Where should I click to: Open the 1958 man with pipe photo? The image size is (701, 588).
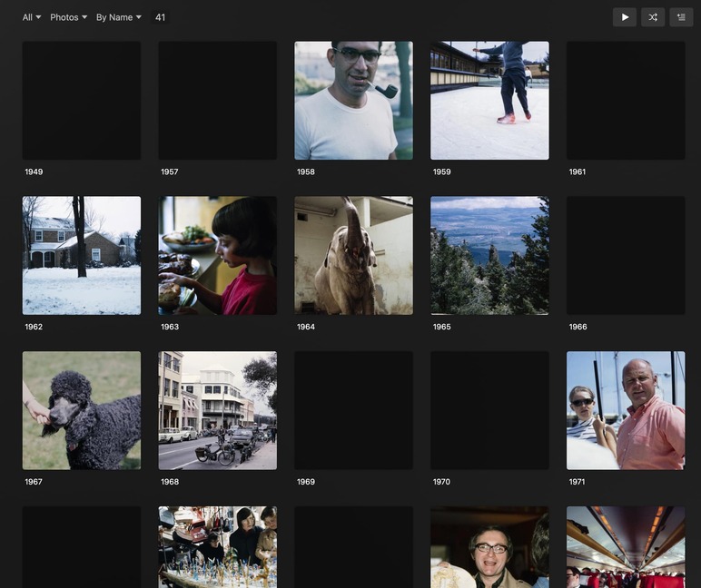click(353, 101)
